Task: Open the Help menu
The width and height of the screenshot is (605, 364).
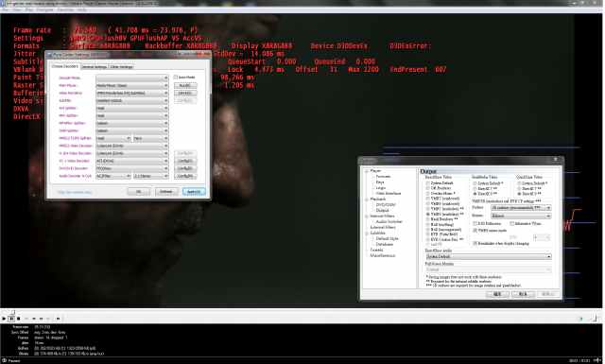Action: [x=82, y=9]
